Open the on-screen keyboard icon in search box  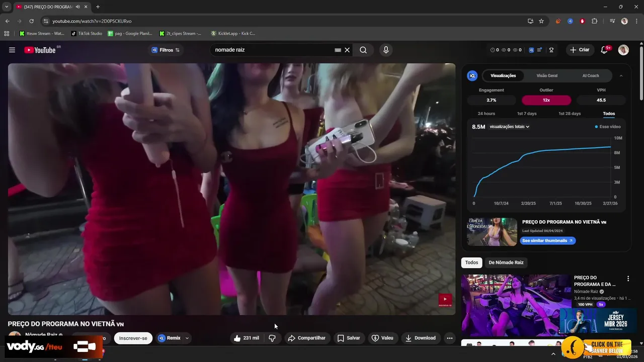click(338, 50)
